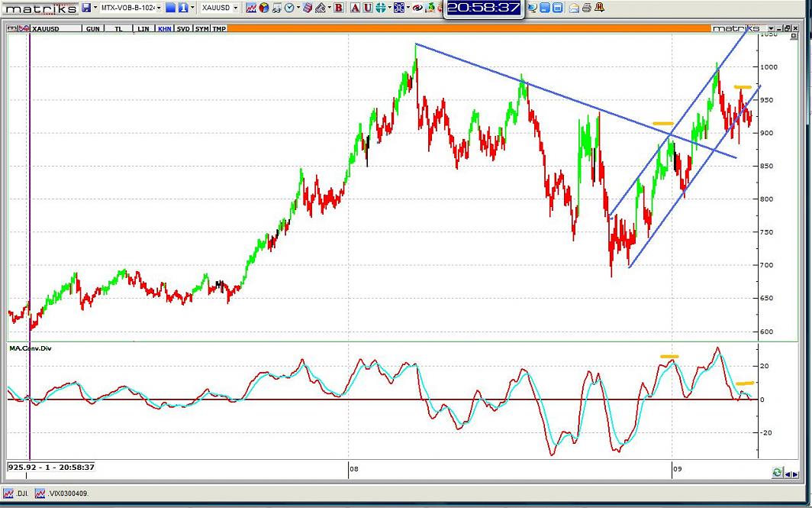Viewport: 812px width, 508px height.
Task: Click the green refresh icon at chart bottom
Action: point(777,473)
